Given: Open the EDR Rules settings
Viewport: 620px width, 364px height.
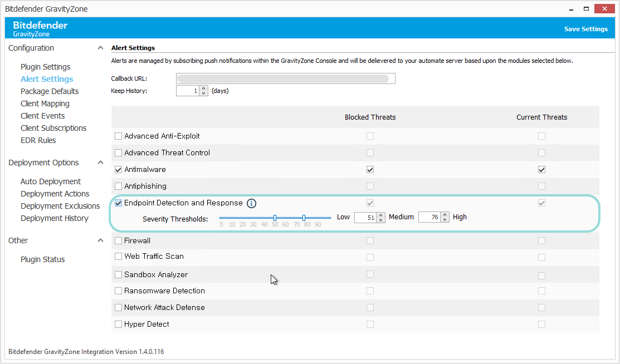Looking at the screenshot, I should coord(38,140).
